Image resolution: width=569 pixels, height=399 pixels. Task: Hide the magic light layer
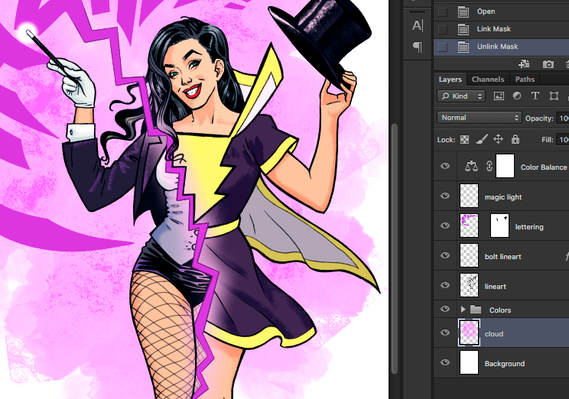(445, 196)
